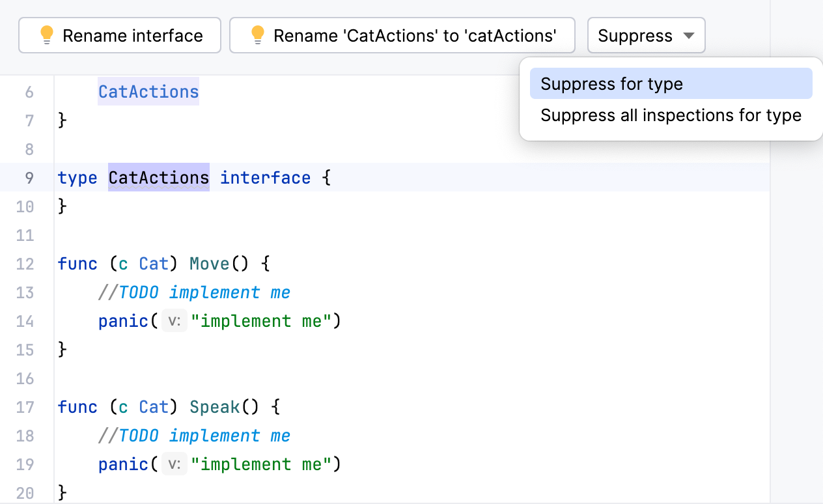Click the interface keyword on line 9
Image resolution: width=823 pixels, height=504 pixels.
[x=265, y=177]
